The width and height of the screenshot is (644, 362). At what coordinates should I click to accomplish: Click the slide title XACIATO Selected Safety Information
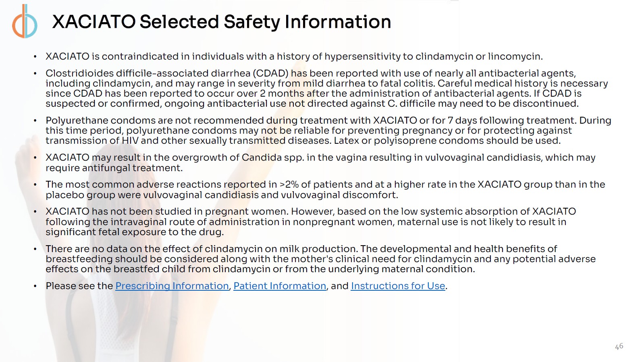221,22
